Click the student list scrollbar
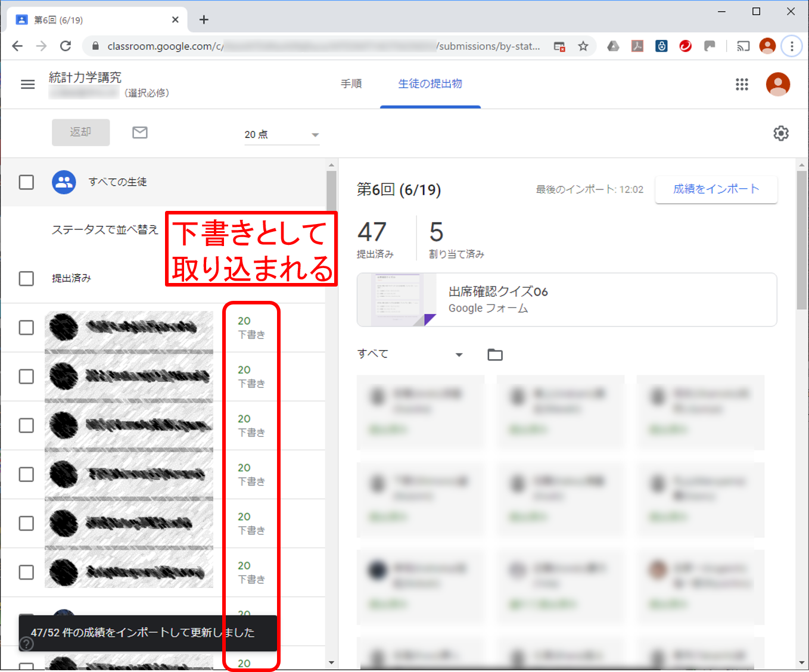Screen dimensions: 809x672 331,191
